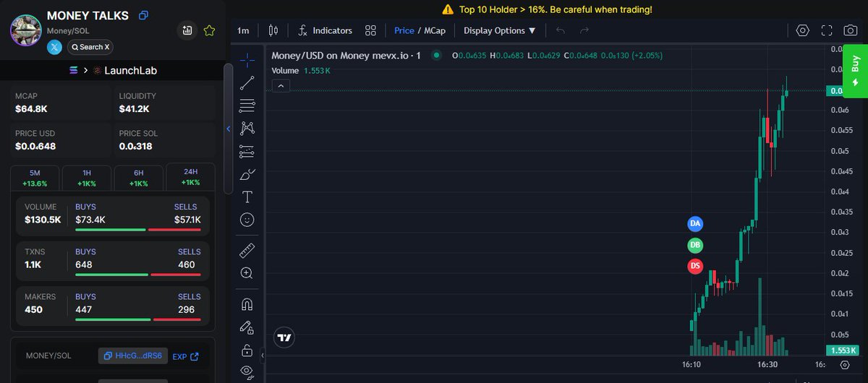Image resolution: width=868 pixels, height=383 pixels.
Task: Toggle fullscreen chart mode
Action: [827, 30]
